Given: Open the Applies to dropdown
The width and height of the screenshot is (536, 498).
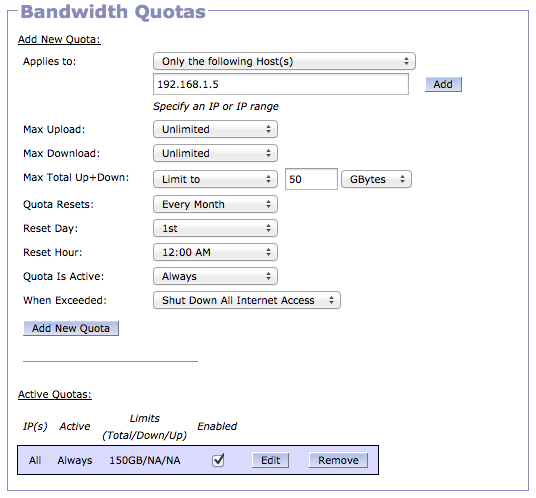Looking at the screenshot, I should pos(284,61).
